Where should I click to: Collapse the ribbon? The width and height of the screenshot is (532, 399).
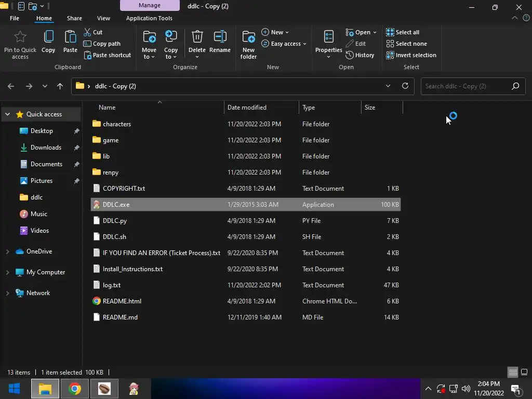(x=515, y=18)
